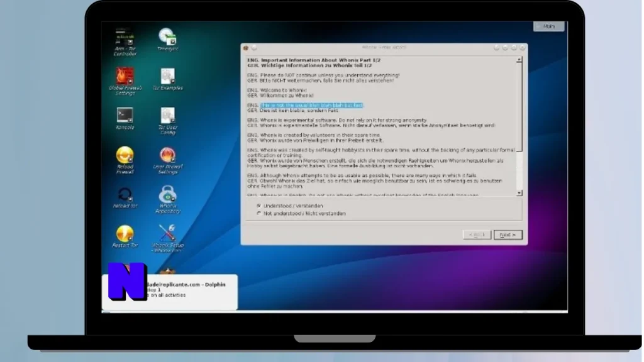Click the Reload Firewall desktop icon
The image size is (644, 362).
tap(125, 160)
